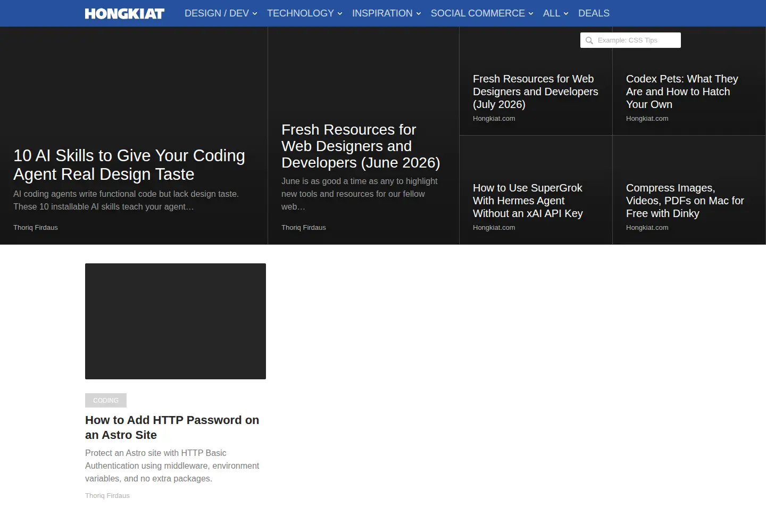Open '10 AI Skills to Give Your Coding Agent' article
Viewport: 766px width, 532px height.
click(129, 165)
